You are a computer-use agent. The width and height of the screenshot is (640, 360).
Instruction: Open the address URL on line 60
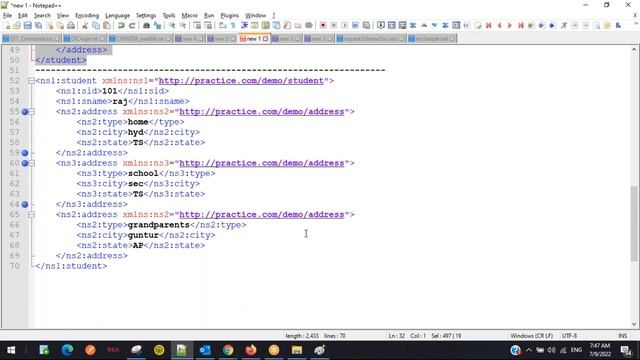pyautogui.click(x=262, y=163)
